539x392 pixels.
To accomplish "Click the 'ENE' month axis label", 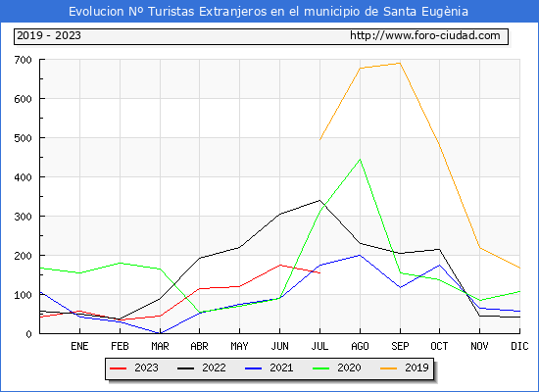I will (x=79, y=346).
